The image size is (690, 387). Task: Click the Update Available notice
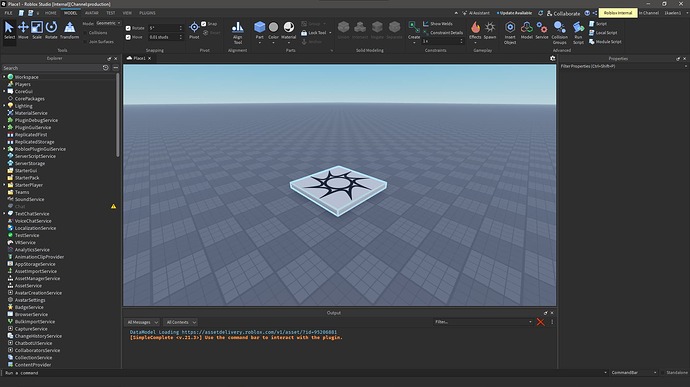pyautogui.click(x=514, y=13)
